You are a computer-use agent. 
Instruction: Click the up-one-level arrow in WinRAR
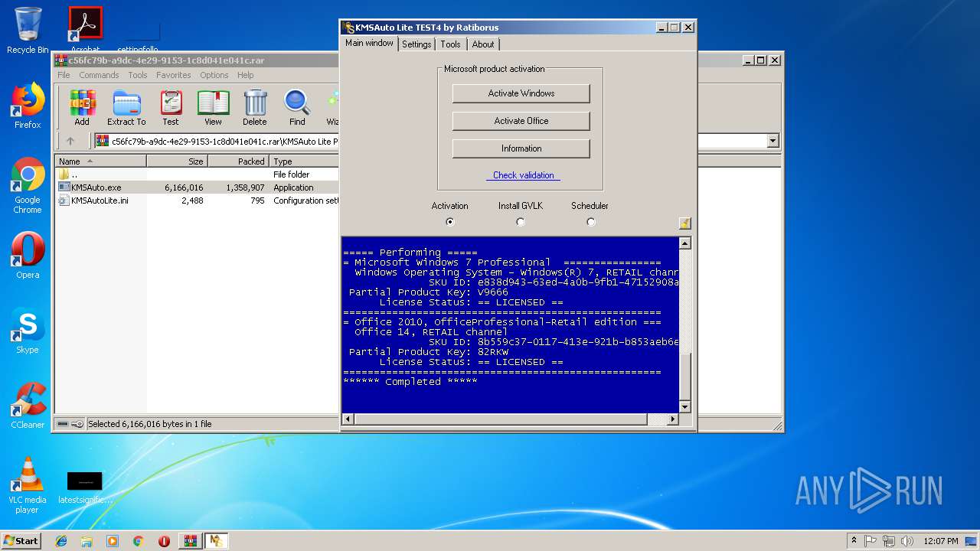click(x=70, y=141)
